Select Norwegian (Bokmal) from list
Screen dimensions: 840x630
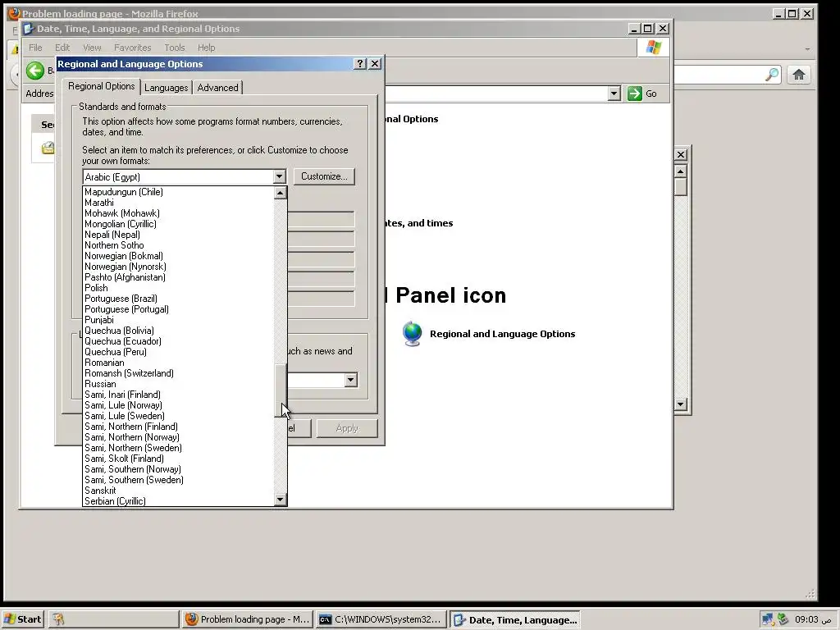point(178,256)
